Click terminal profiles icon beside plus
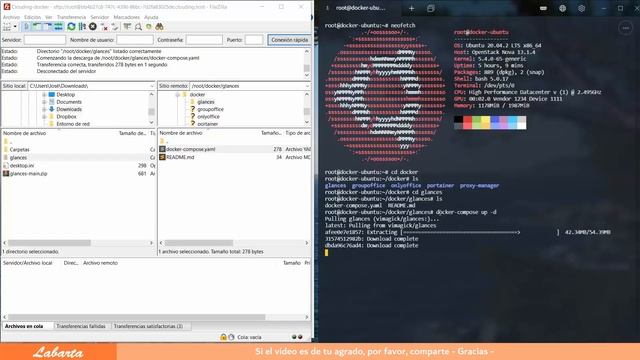The height and width of the screenshot is (360, 640). (431, 8)
